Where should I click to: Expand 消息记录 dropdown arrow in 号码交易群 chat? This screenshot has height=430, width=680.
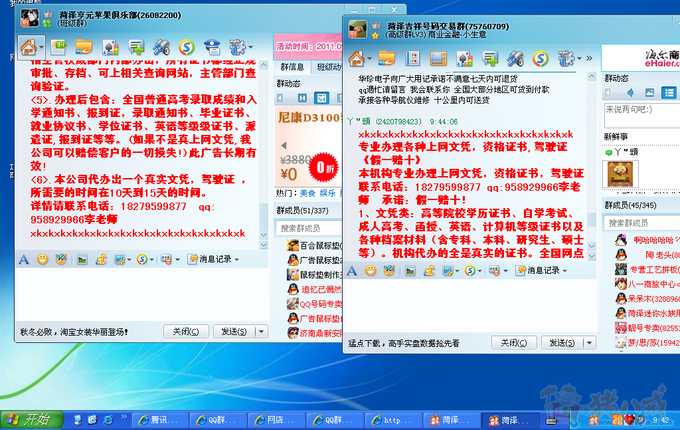565,271
